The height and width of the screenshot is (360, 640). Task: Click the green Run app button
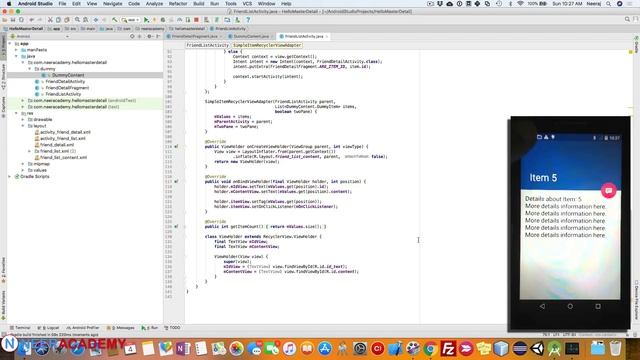[146, 20]
